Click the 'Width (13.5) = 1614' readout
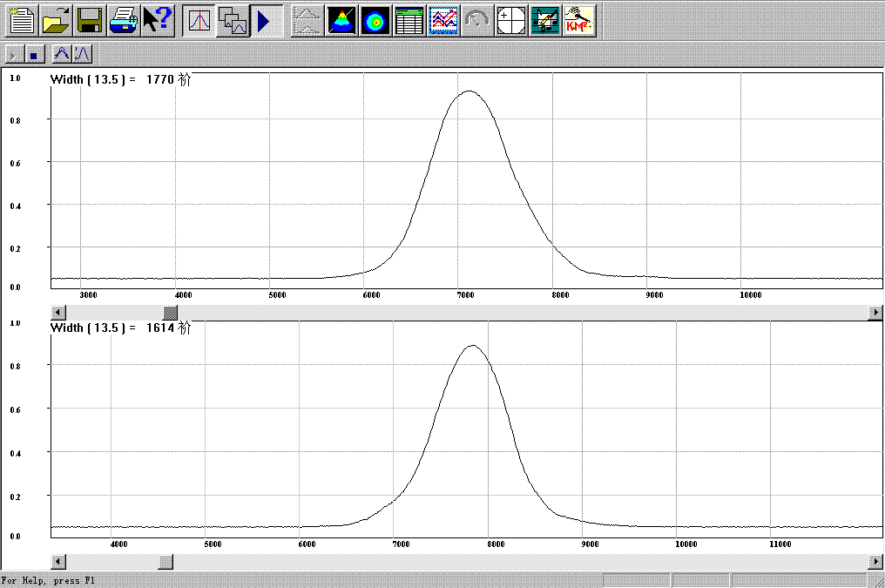The height and width of the screenshot is (588, 885). [x=121, y=328]
